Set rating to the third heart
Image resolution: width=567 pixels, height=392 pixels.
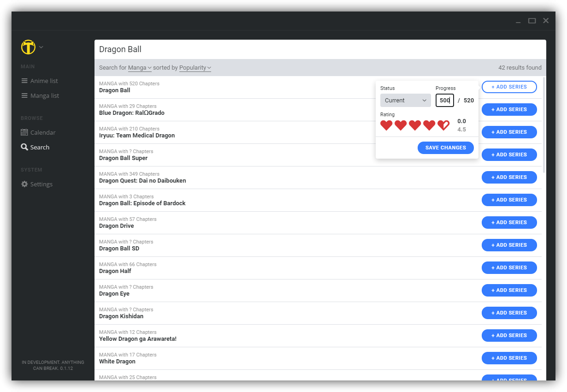415,125
